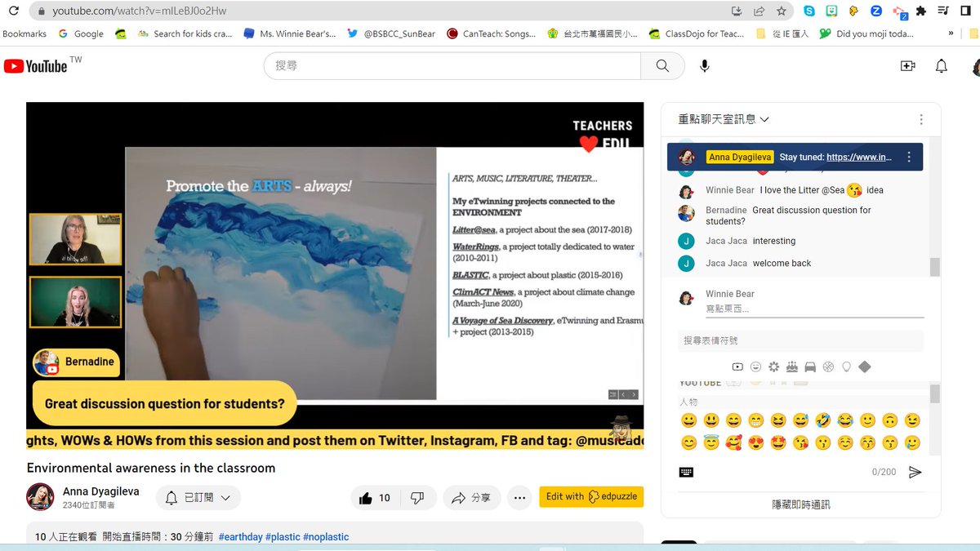Image resolution: width=980 pixels, height=551 pixels.
Task: Open Anna Dyagileva channel name link
Action: click(101, 491)
